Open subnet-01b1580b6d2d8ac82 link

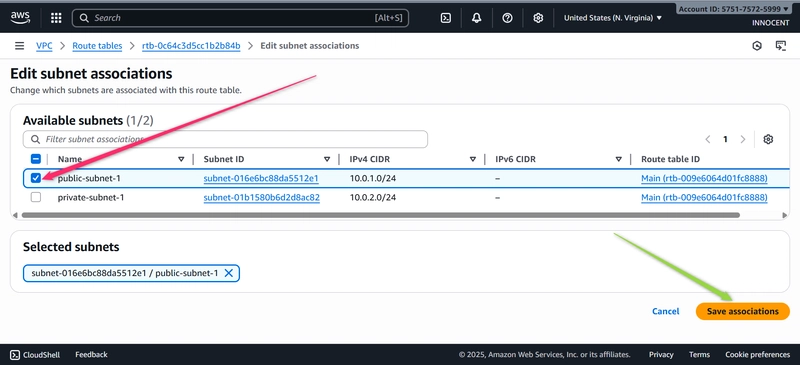262,198
